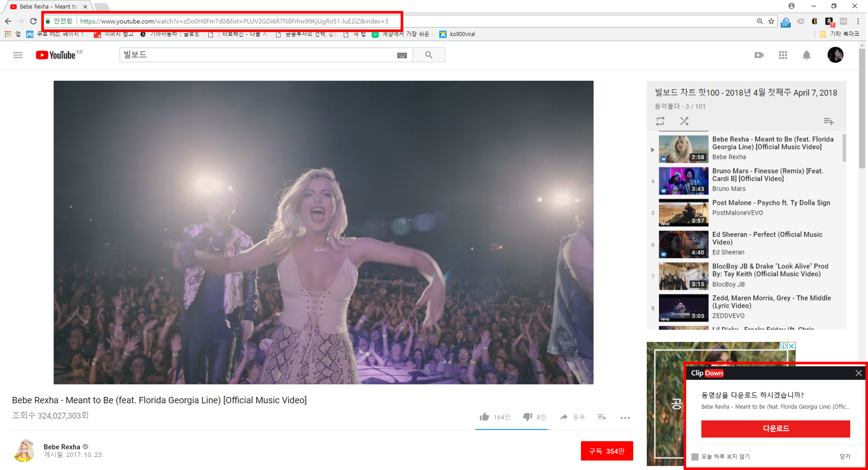Click the Bebe Rexha channel avatar
Screen dimensions: 868x470
[24, 450]
